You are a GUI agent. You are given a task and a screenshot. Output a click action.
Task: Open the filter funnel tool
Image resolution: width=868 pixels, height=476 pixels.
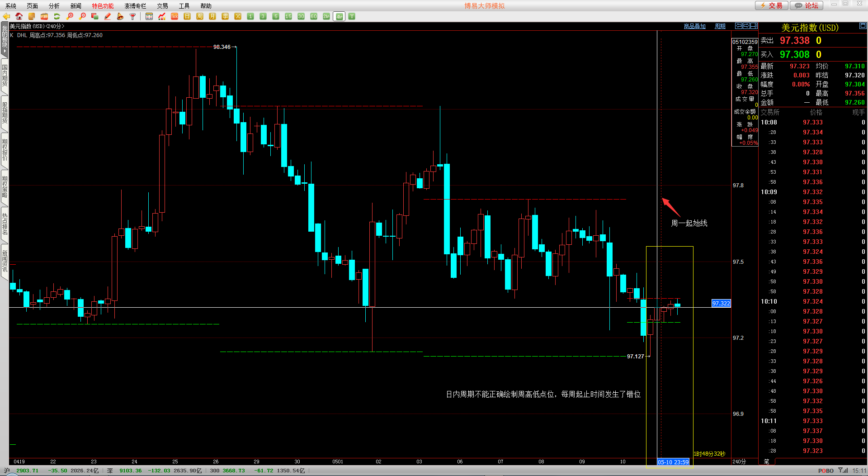coord(133,16)
